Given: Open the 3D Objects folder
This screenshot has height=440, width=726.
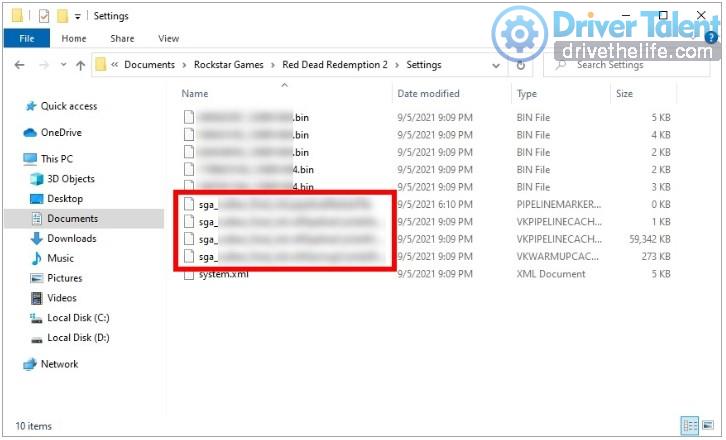Looking at the screenshot, I should [71, 179].
